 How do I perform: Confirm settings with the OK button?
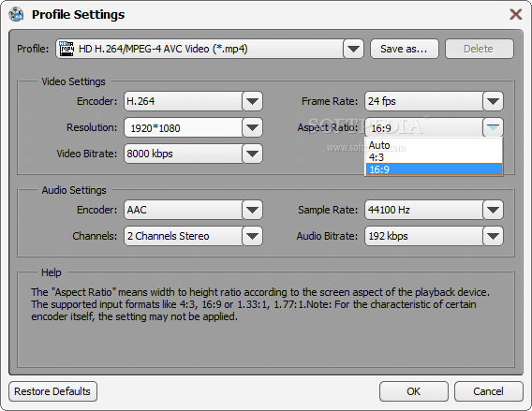414,391
